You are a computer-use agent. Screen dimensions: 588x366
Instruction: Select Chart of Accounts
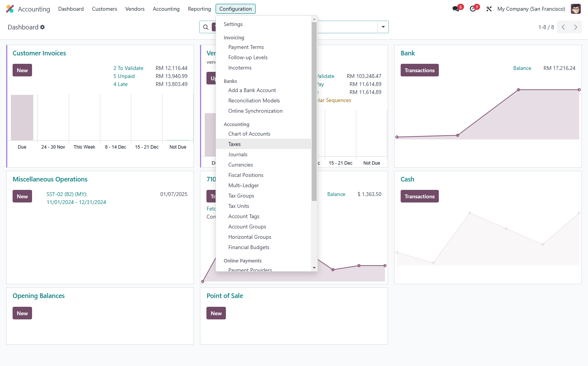(x=264, y=134)
